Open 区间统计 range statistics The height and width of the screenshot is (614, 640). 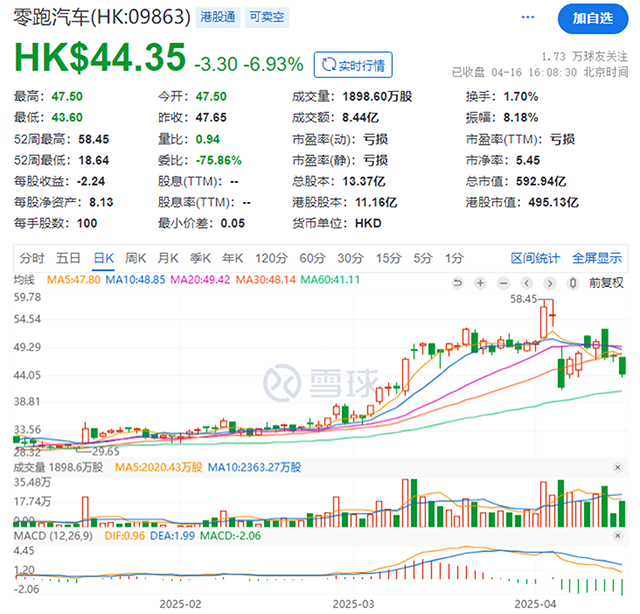[x=535, y=258]
